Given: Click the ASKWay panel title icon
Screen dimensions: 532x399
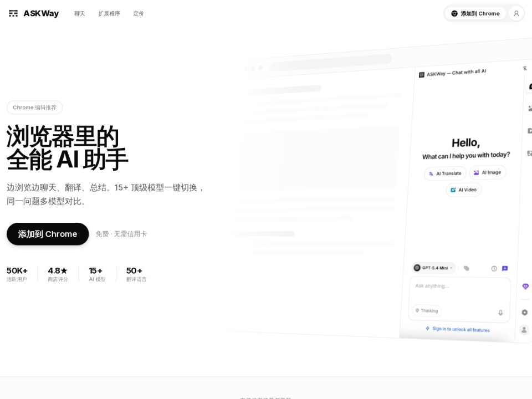Looking at the screenshot, I should [x=422, y=75].
